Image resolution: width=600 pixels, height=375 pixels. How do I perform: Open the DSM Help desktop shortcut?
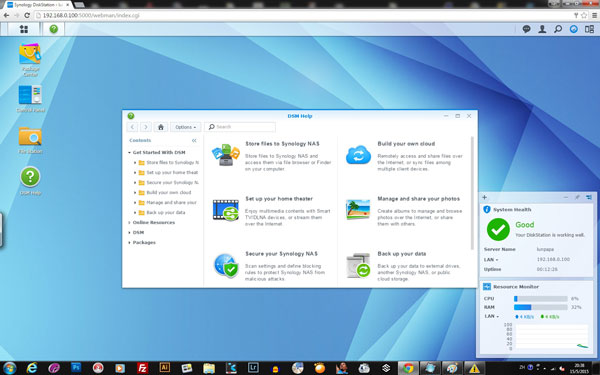(30, 181)
